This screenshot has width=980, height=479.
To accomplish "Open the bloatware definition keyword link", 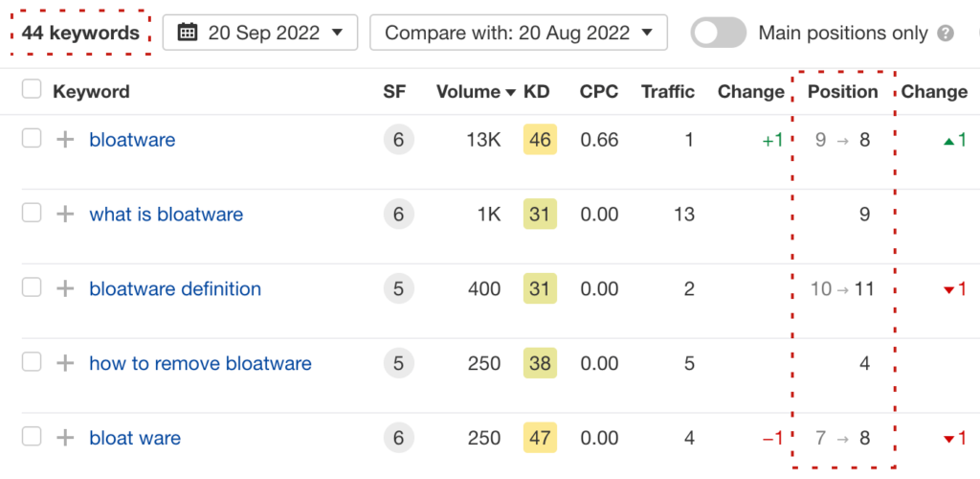I will click(175, 288).
